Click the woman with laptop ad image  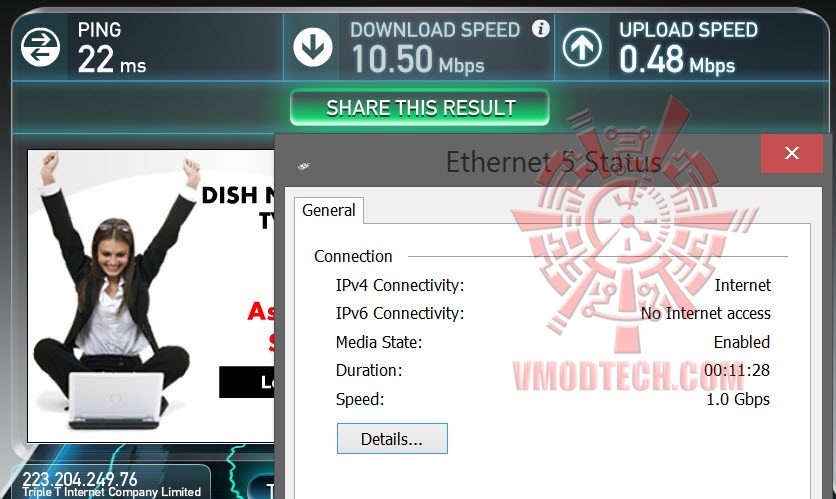click(112, 293)
